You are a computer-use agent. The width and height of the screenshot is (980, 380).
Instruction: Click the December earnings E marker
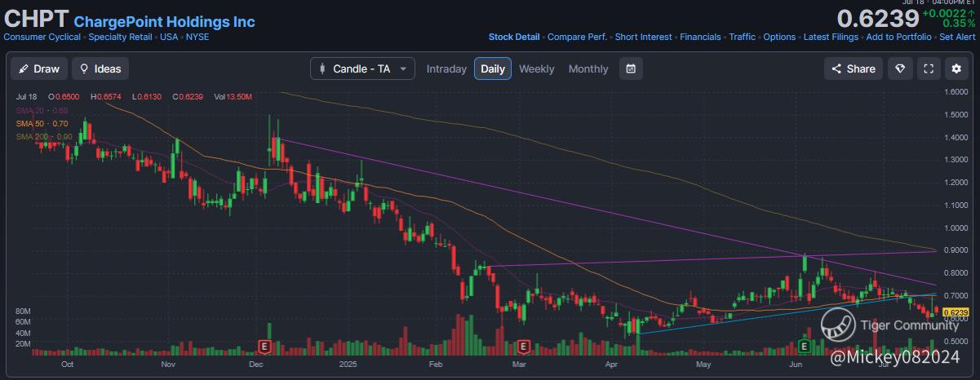coord(264,347)
